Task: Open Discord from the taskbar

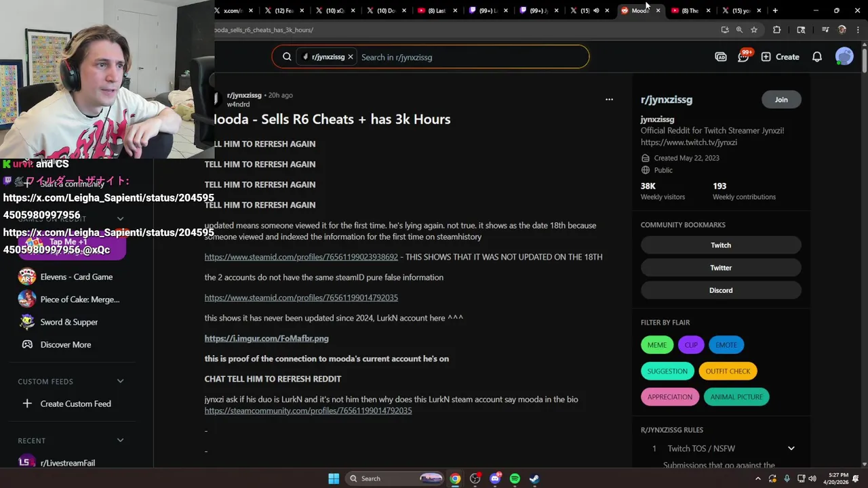Action: 495,479
